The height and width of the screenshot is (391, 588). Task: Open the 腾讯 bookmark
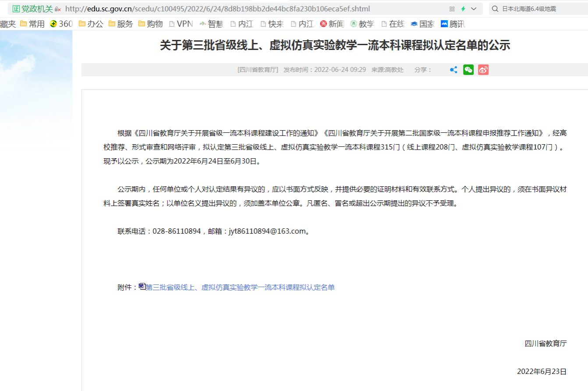[x=453, y=24]
